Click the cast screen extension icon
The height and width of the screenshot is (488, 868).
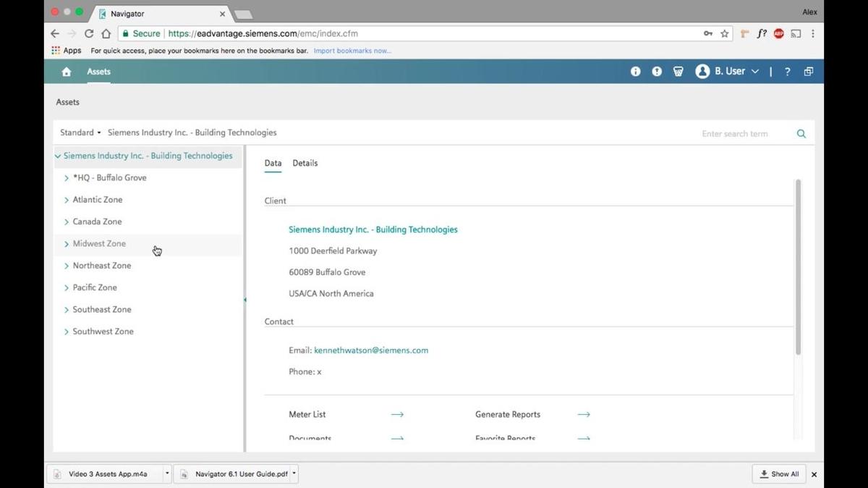tap(796, 33)
